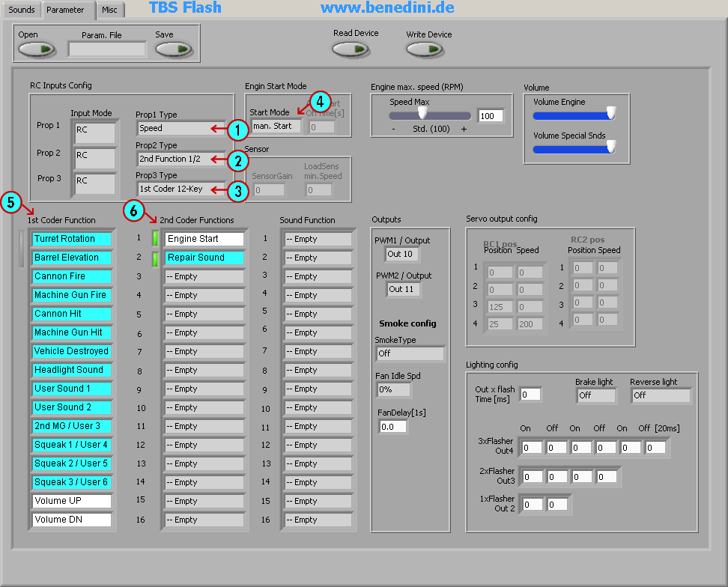
Task: Click the Param. File text field
Action: [106, 49]
